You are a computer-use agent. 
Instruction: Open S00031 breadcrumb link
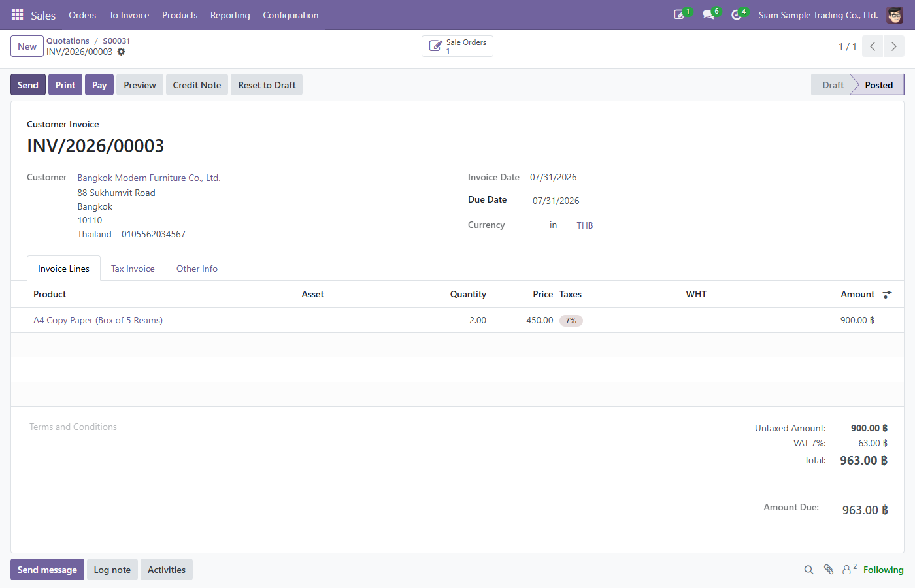[x=116, y=41]
